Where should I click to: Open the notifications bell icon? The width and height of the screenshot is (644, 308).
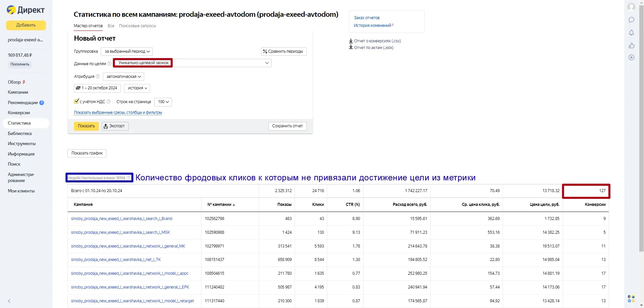click(x=631, y=33)
